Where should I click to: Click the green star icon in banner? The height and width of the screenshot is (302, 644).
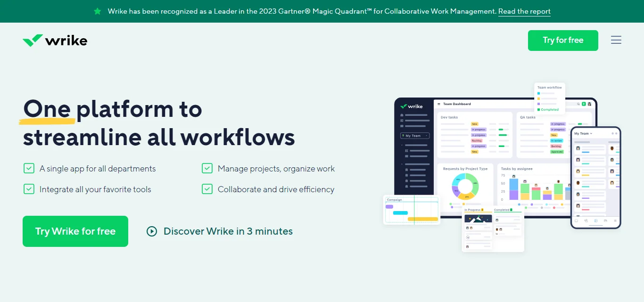coord(98,11)
